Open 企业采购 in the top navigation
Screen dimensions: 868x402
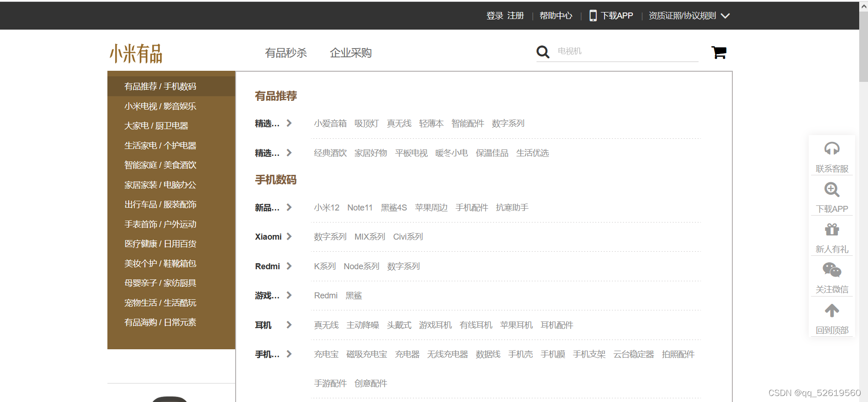[351, 53]
